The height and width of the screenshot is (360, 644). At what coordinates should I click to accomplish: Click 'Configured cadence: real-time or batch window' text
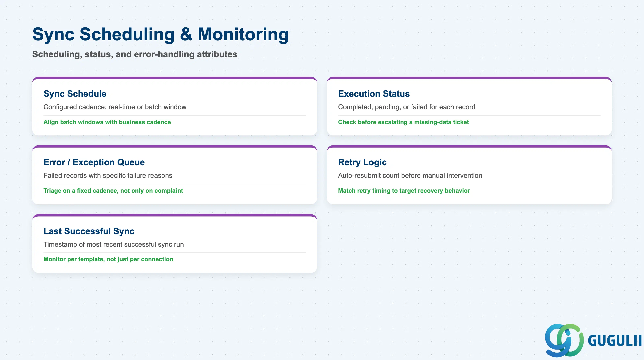tap(115, 107)
